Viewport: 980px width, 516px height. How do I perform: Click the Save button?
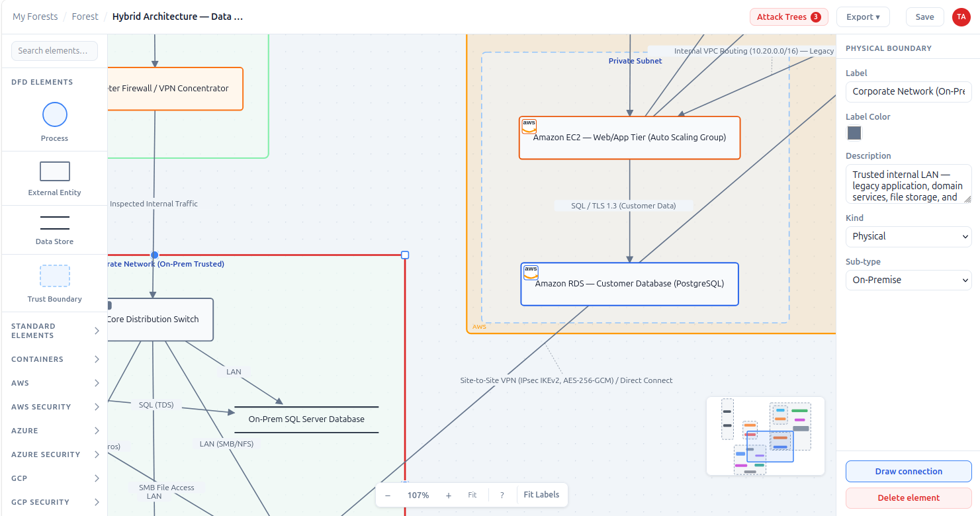(925, 17)
